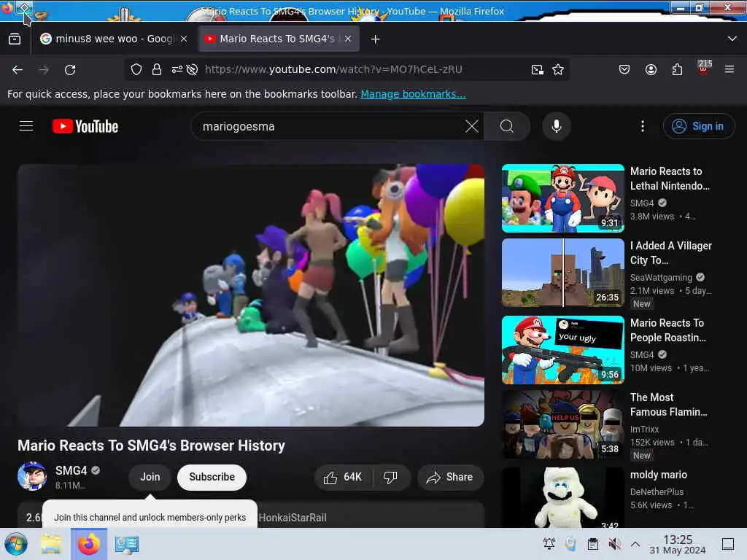The height and width of the screenshot is (560, 747).
Task: Click the Sign in button
Action: pos(699,126)
